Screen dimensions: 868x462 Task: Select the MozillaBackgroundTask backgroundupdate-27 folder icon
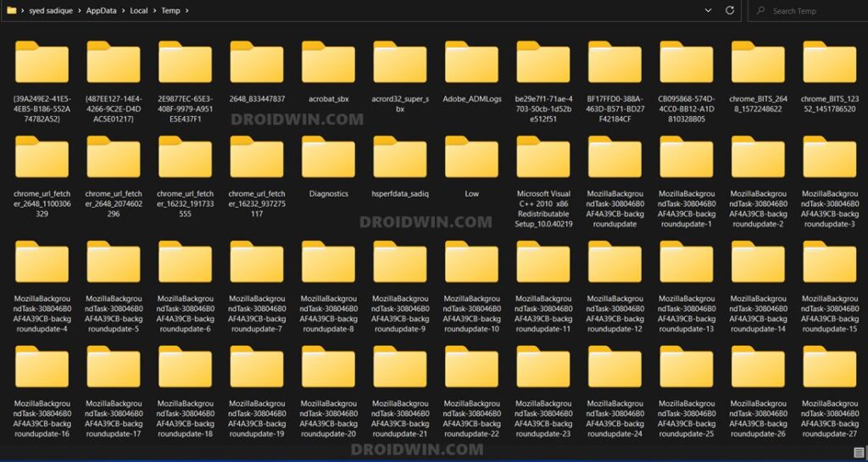tap(830, 367)
